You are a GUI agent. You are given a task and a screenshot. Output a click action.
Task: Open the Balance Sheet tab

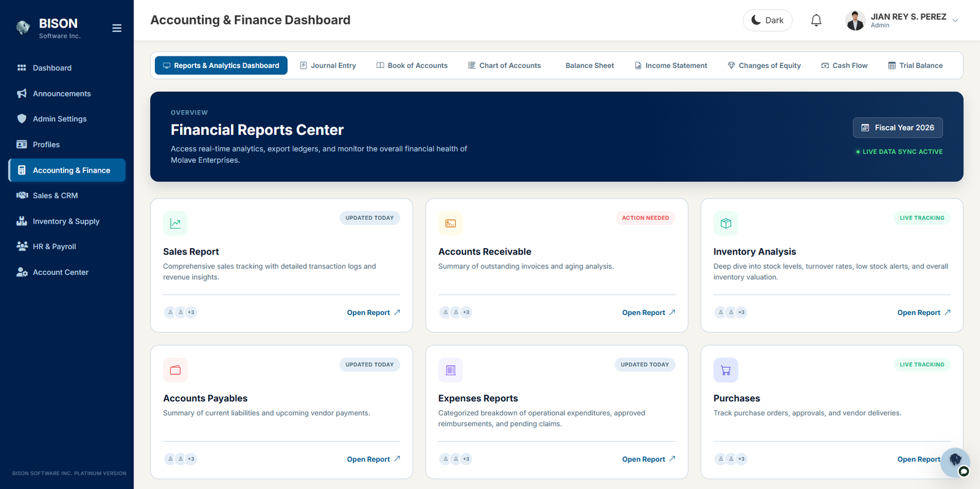(x=589, y=66)
